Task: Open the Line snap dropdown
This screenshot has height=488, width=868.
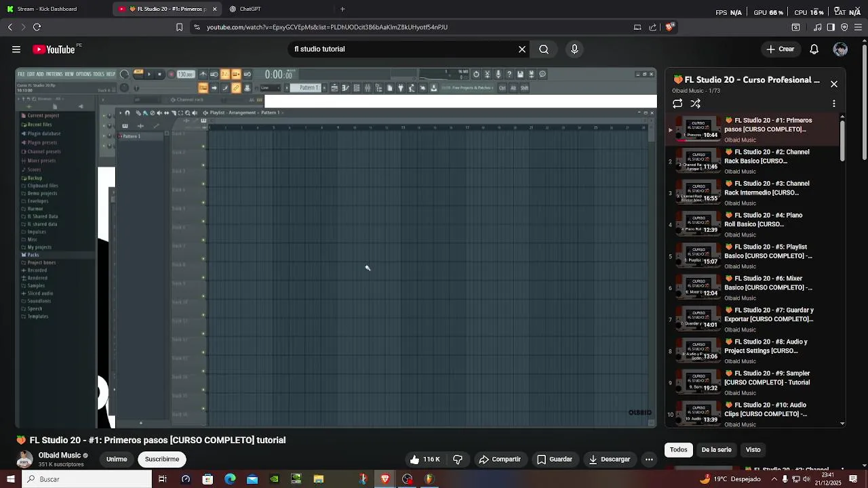Action: (x=271, y=87)
